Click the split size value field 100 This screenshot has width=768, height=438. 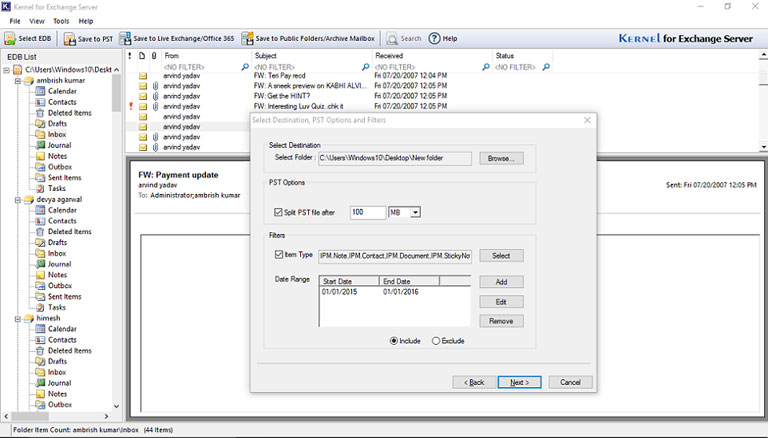pos(368,213)
